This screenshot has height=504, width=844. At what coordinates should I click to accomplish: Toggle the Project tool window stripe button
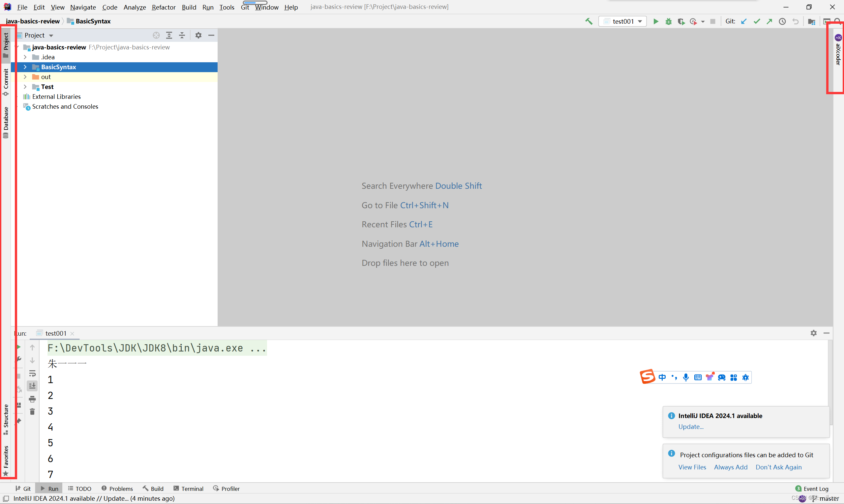click(6, 45)
